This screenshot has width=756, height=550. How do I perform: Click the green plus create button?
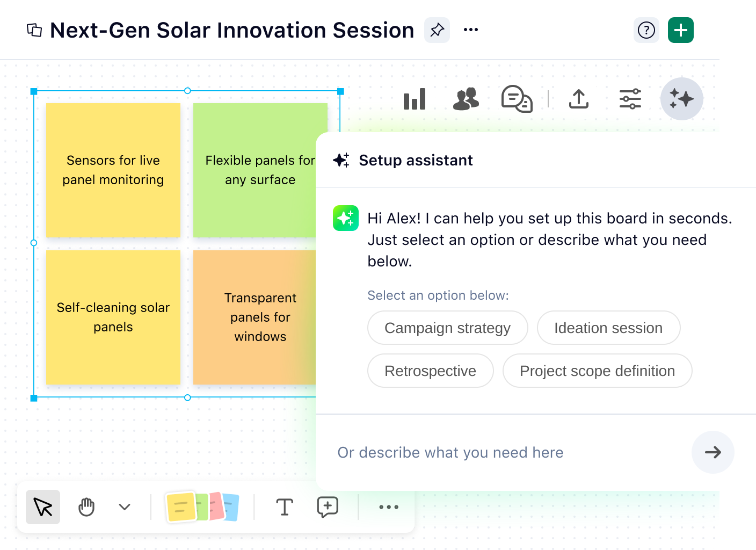click(680, 30)
